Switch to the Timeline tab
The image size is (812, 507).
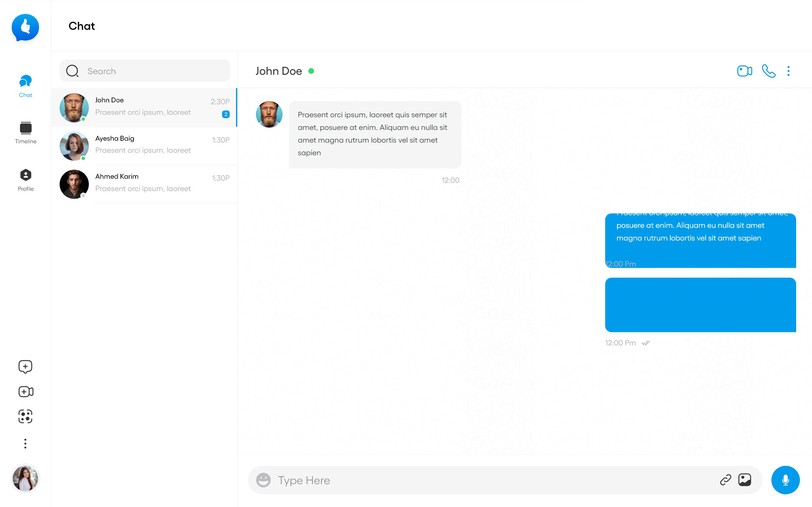pos(25,132)
